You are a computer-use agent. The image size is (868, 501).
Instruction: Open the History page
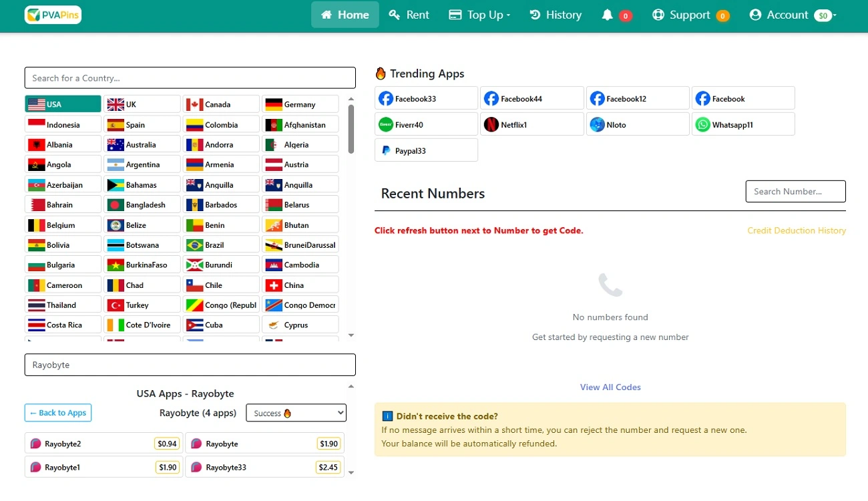(556, 15)
